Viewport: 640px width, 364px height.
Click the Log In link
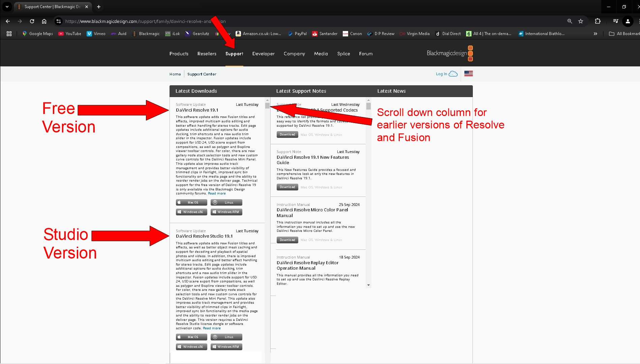(x=447, y=74)
